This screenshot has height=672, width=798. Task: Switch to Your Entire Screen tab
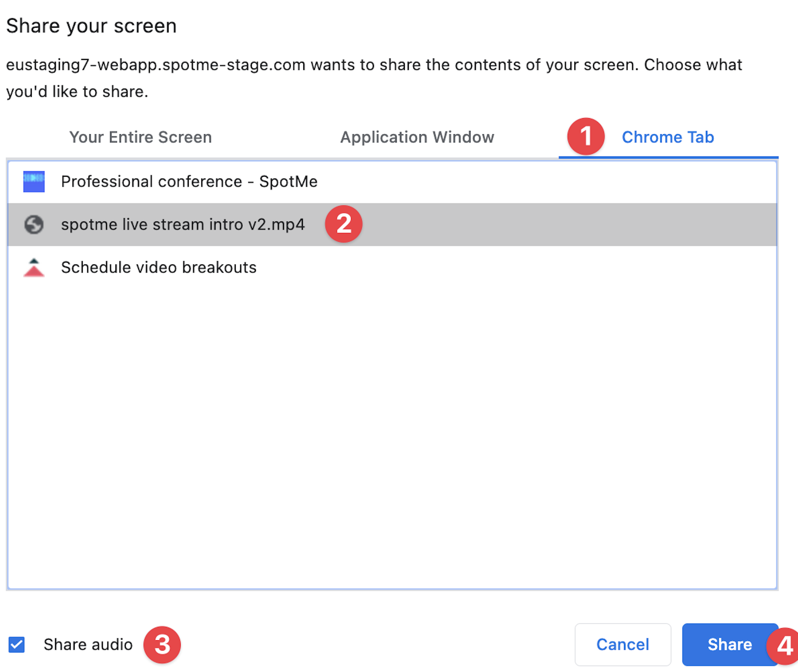pos(140,137)
